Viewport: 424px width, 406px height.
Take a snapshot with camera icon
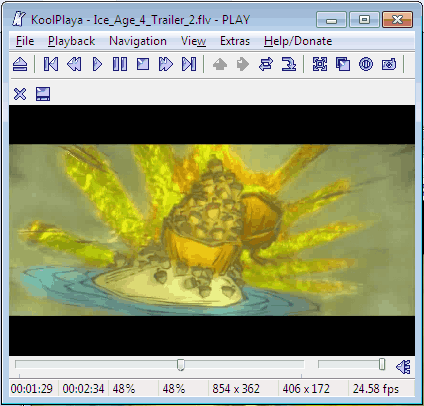pyautogui.click(x=389, y=64)
